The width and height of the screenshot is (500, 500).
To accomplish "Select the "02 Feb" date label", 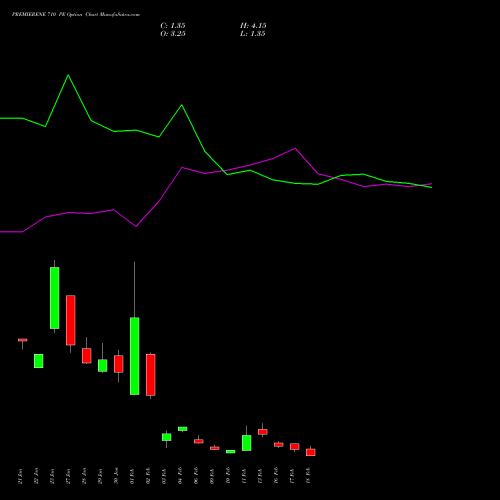I will click(x=148, y=476).
